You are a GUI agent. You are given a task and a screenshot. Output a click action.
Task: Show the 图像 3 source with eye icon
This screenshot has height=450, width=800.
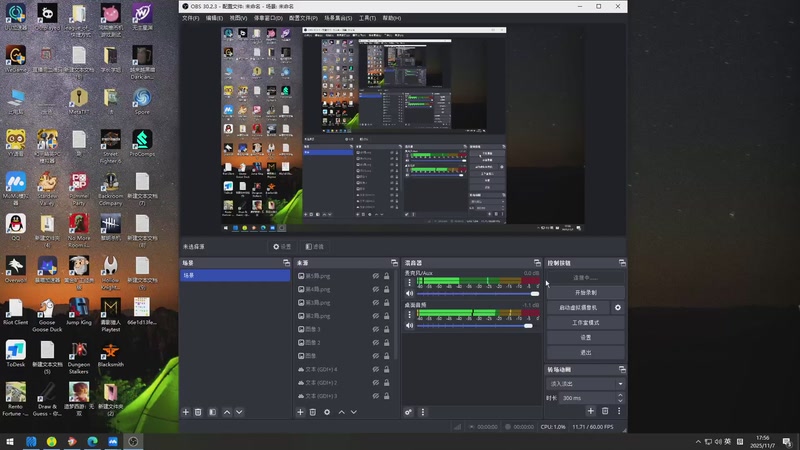(x=376, y=329)
